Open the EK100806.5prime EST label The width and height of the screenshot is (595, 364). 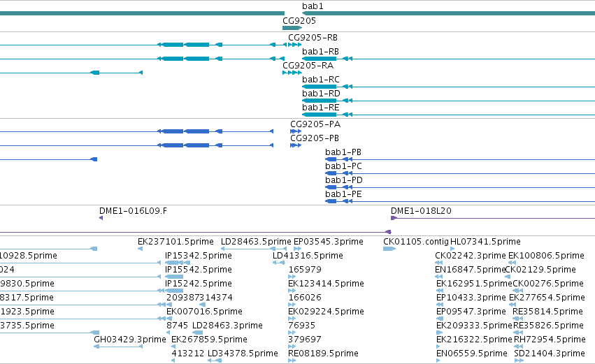point(546,256)
